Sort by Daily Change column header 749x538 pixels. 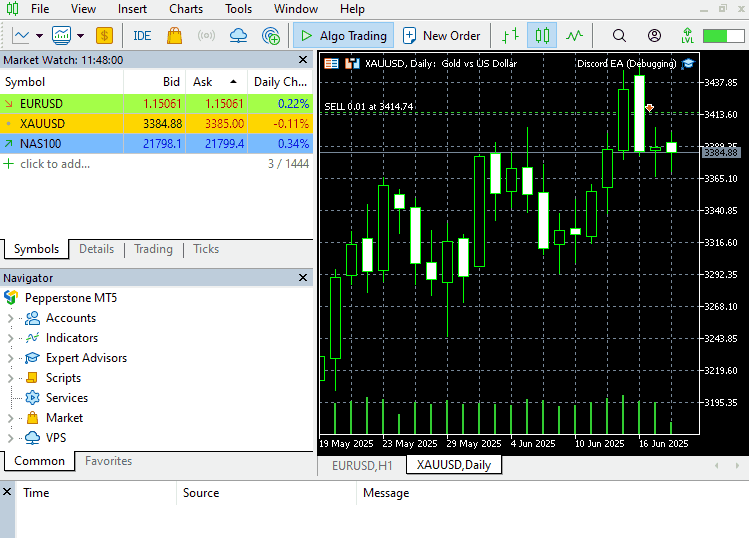(x=280, y=82)
